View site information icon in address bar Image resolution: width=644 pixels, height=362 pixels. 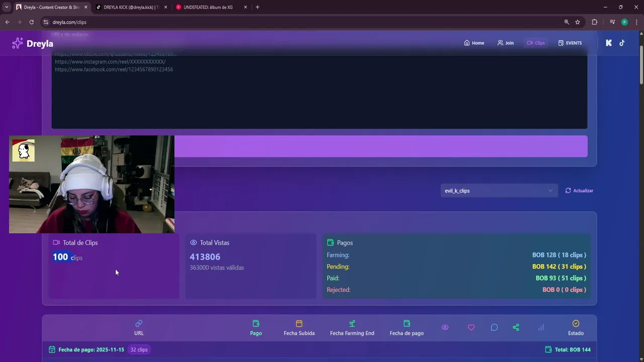click(46, 22)
